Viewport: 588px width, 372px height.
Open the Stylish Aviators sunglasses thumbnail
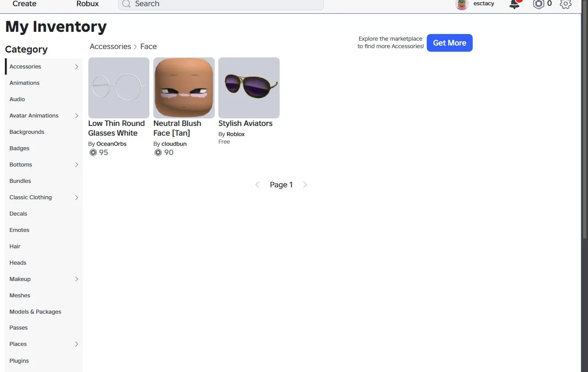tap(249, 88)
